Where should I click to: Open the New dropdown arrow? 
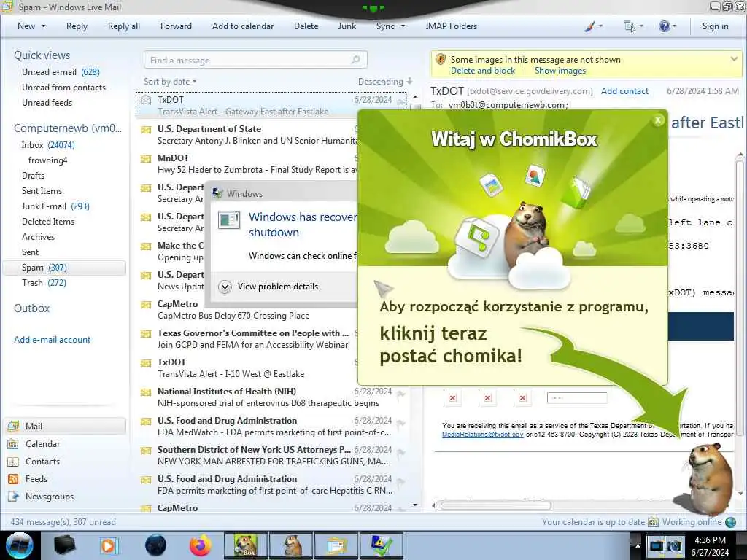(x=43, y=27)
